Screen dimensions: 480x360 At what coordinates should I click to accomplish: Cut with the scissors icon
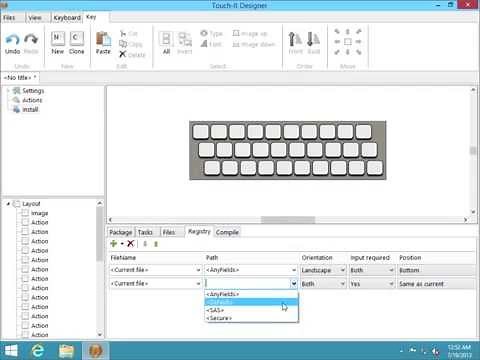tap(129, 34)
